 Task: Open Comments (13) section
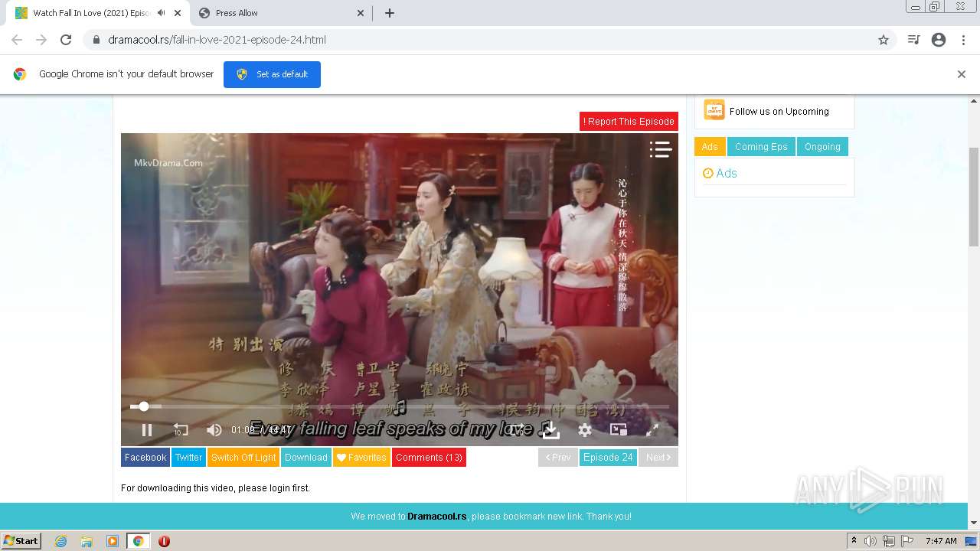[429, 458]
